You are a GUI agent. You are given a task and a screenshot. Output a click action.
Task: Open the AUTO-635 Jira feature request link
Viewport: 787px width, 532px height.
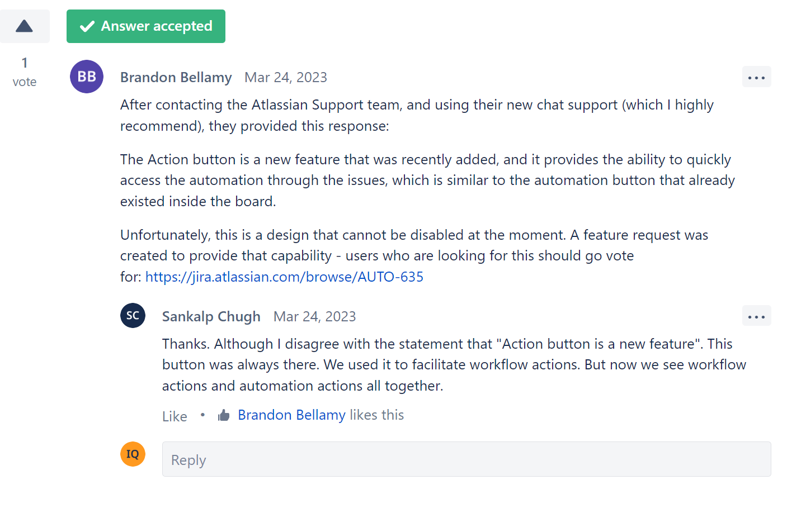[x=284, y=277]
